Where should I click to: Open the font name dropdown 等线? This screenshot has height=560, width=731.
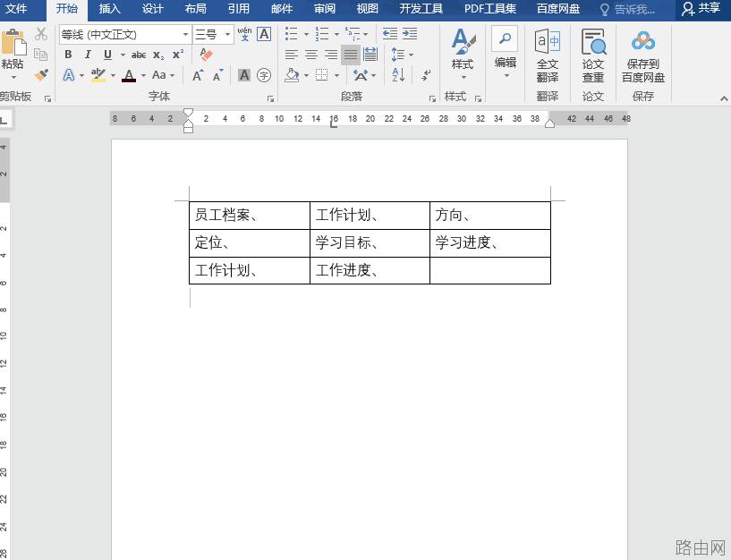tap(125, 35)
